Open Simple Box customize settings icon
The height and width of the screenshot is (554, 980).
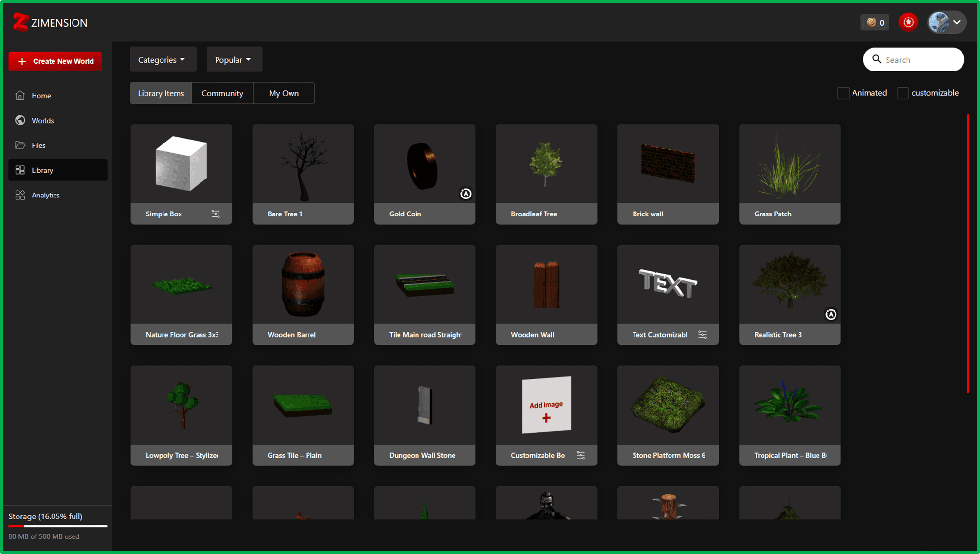[x=216, y=214]
